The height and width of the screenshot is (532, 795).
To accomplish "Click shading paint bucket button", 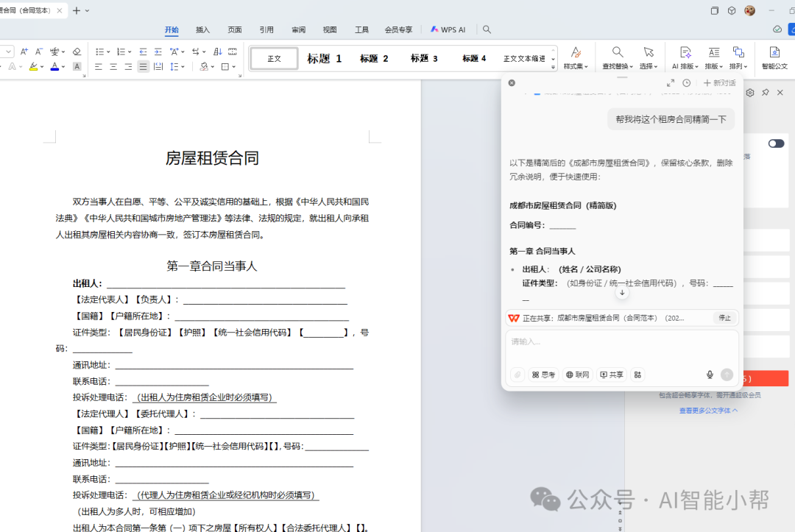I will coord(204,66).
